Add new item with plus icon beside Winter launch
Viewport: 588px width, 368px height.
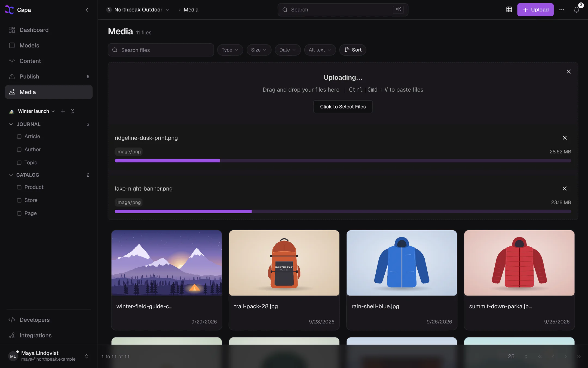[63, 111]
